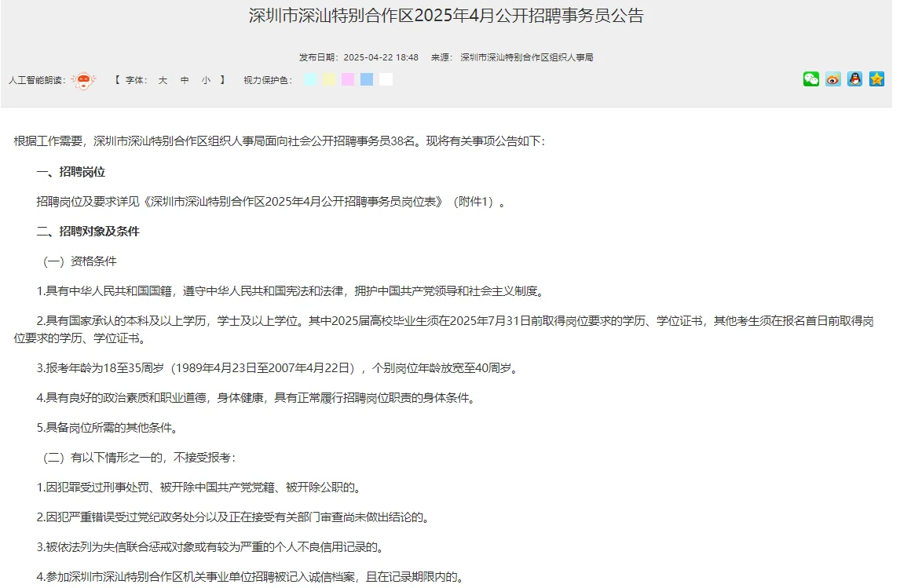Click the Weibo goldfish share icon
Viewport: 900px width, 588px height.
tap(832, 79)
